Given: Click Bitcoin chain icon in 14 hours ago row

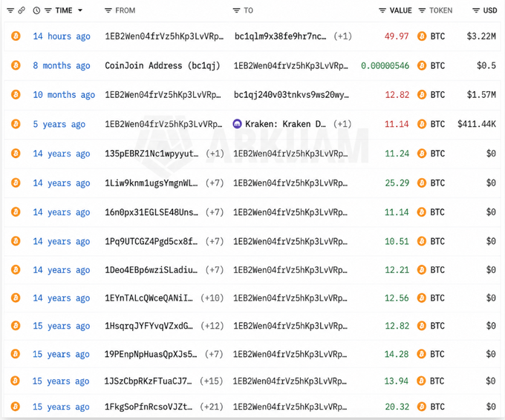Looking at the screenshot, I should [16, 36].
